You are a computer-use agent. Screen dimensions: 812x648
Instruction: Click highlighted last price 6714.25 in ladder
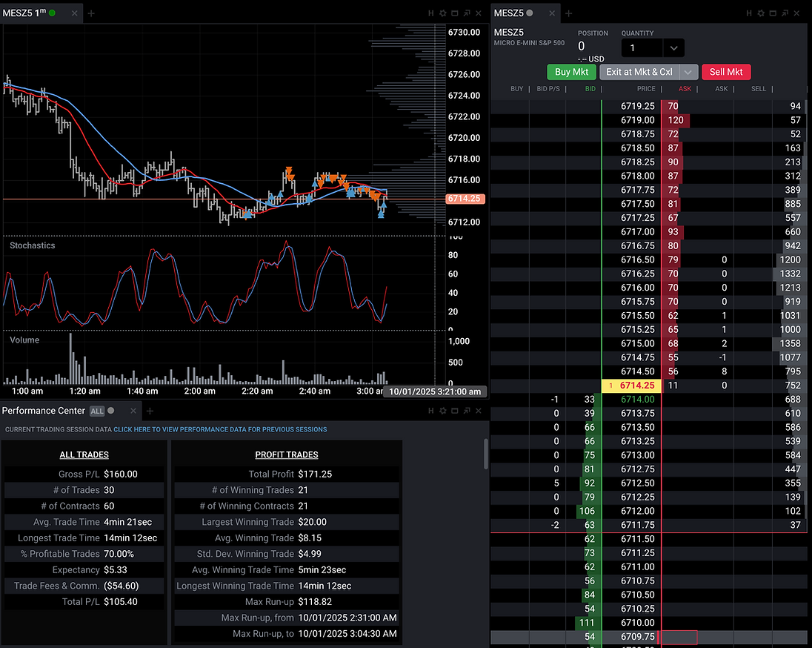pyautogui.click(x=631, y=386)
